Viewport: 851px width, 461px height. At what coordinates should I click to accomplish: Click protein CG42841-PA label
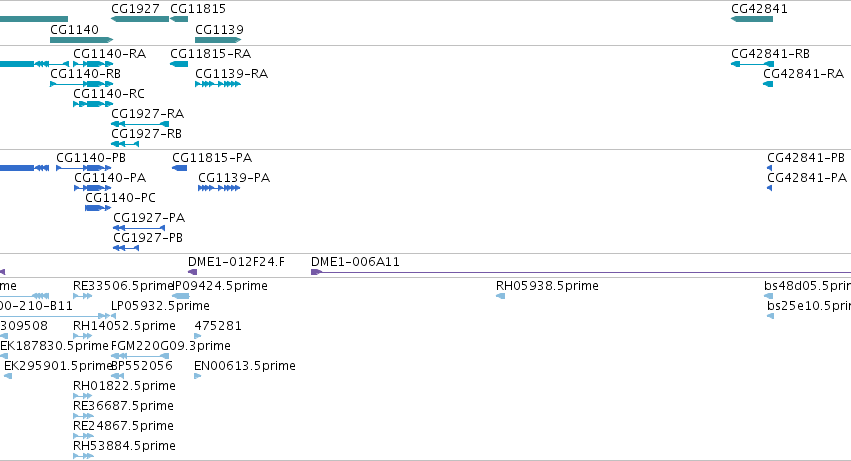click(807, 178)
